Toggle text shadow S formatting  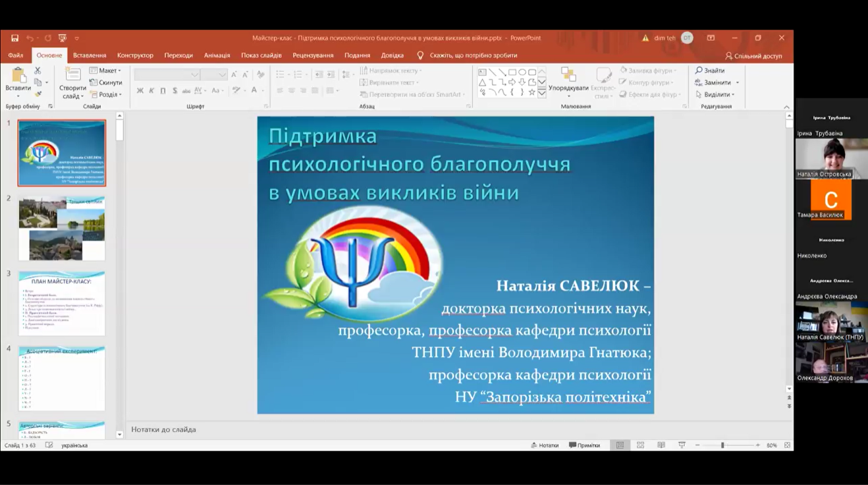[175, 91]
